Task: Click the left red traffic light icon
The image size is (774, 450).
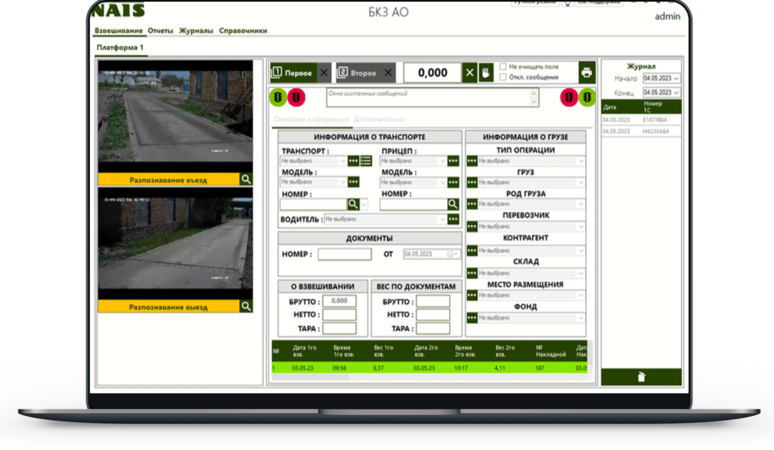Action: (x=297, y=98)
